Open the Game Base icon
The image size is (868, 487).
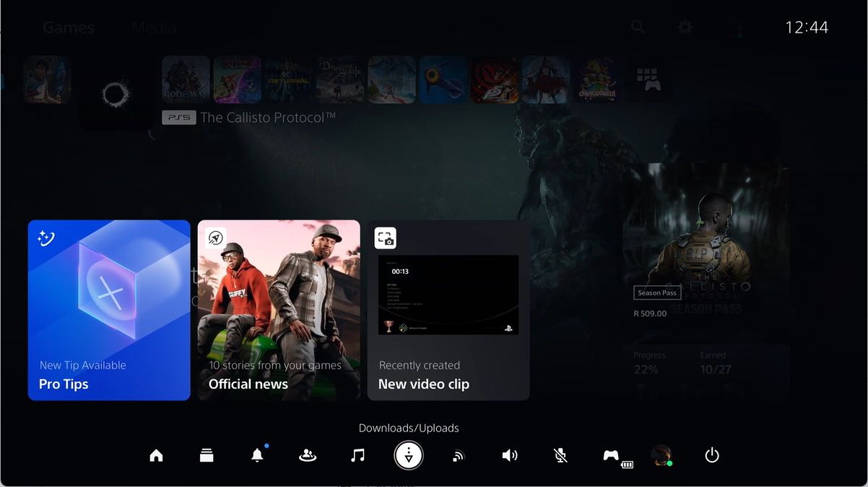(308, 455)
